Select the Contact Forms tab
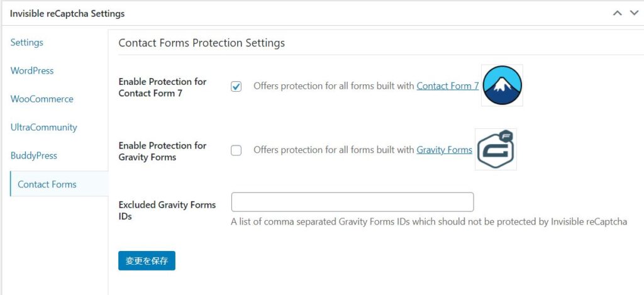The width and height of the screenshot is (644, 295). tap(47, 184)
